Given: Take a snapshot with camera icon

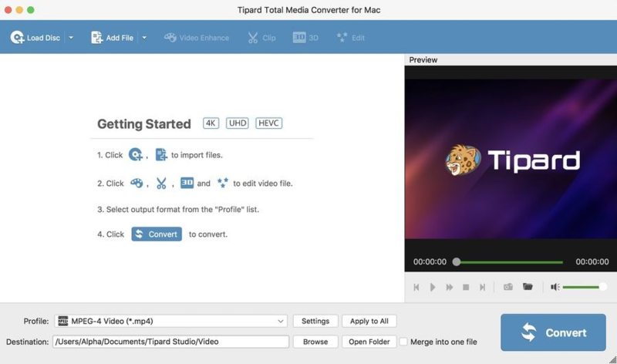Looking at the screenshot, I should 508,287.
